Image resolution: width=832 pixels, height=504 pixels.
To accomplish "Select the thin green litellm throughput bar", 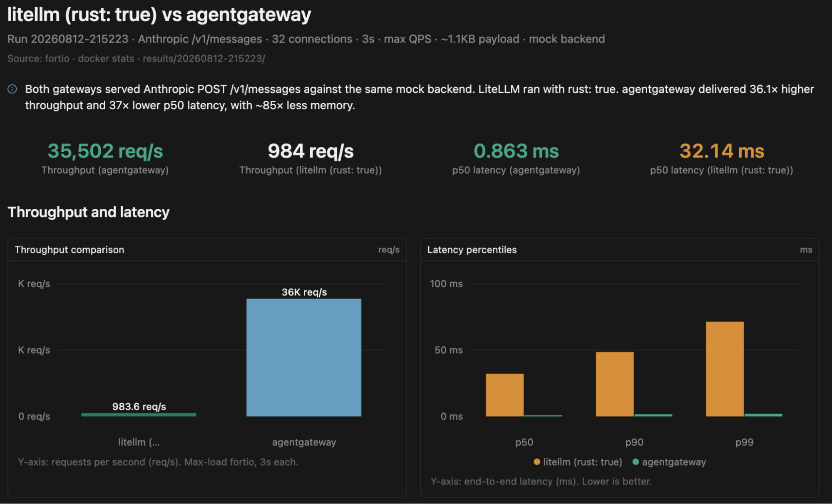I will point(139,415).
